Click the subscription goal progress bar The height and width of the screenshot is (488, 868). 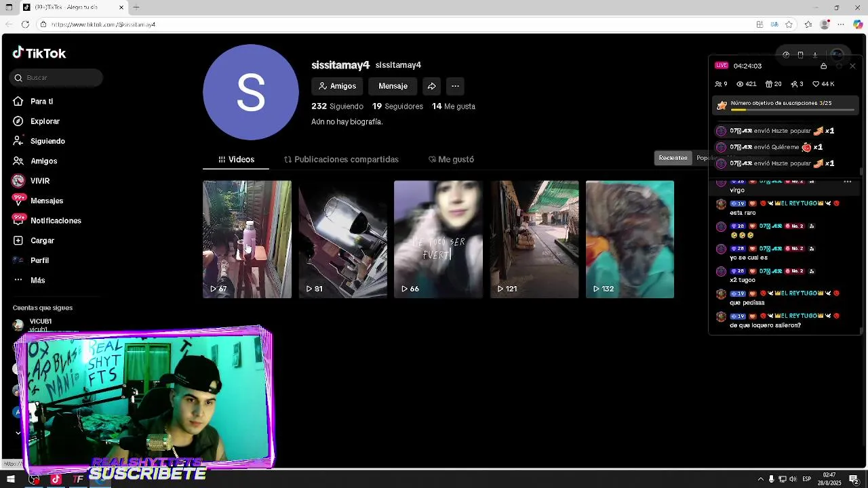coord(792,110)
